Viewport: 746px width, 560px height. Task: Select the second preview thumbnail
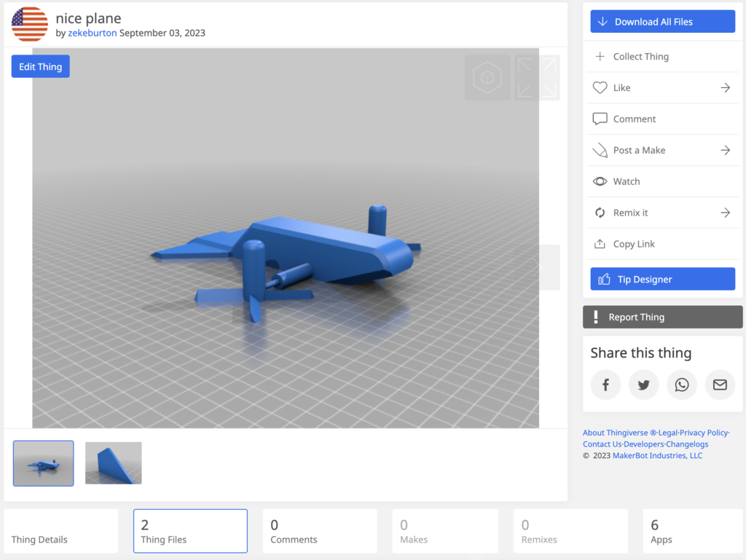[x=113, y=462]
